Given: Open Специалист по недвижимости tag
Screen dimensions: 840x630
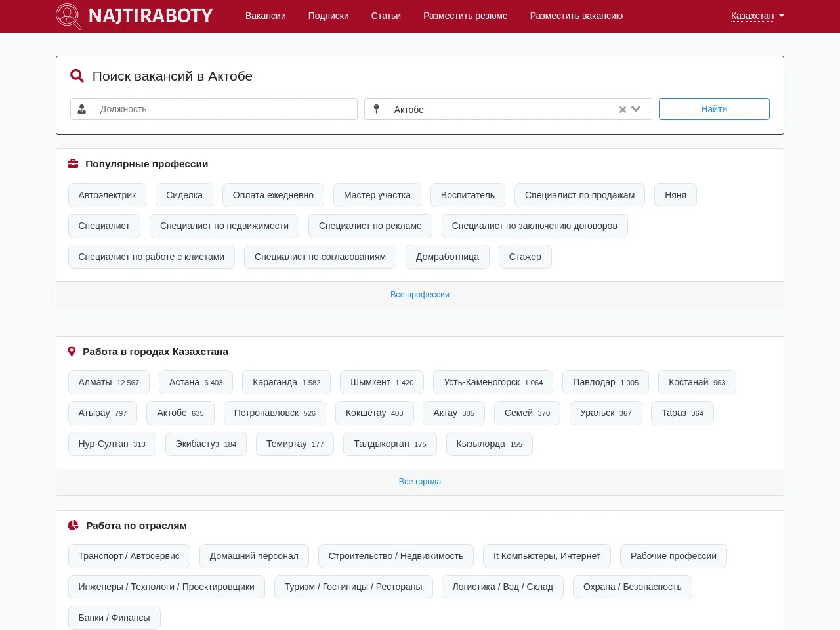Looking at the screenshot, I should (x=224, y=226).
